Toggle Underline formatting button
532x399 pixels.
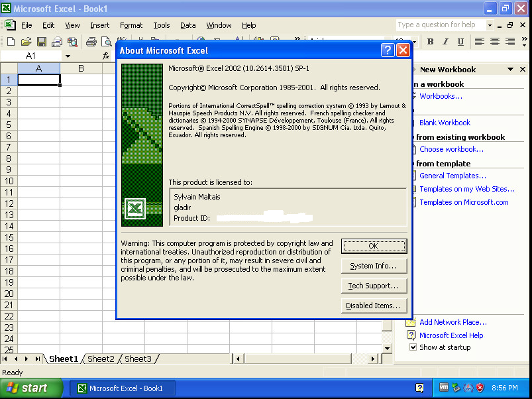[460, 41]
